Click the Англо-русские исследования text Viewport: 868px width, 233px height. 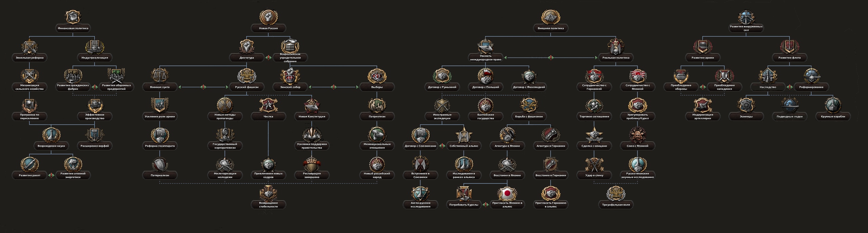pyautogui.click(x=420, y=205)
